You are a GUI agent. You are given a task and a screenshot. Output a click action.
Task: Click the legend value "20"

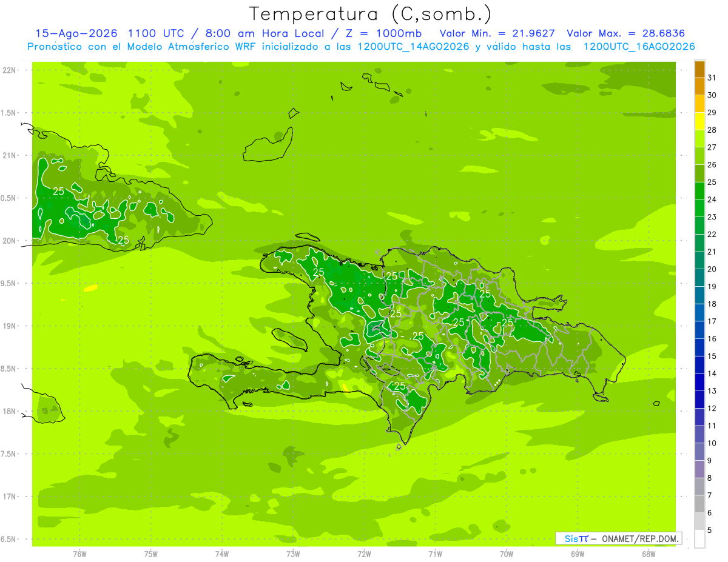(x=712, y=269)
